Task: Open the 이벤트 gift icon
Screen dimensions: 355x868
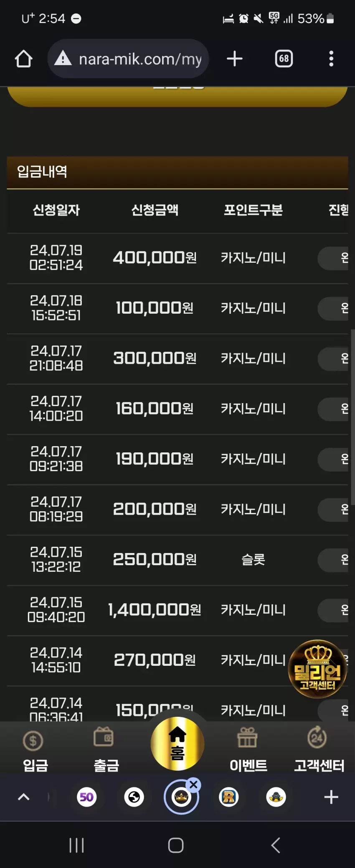Action: click(x=248, y=749)
